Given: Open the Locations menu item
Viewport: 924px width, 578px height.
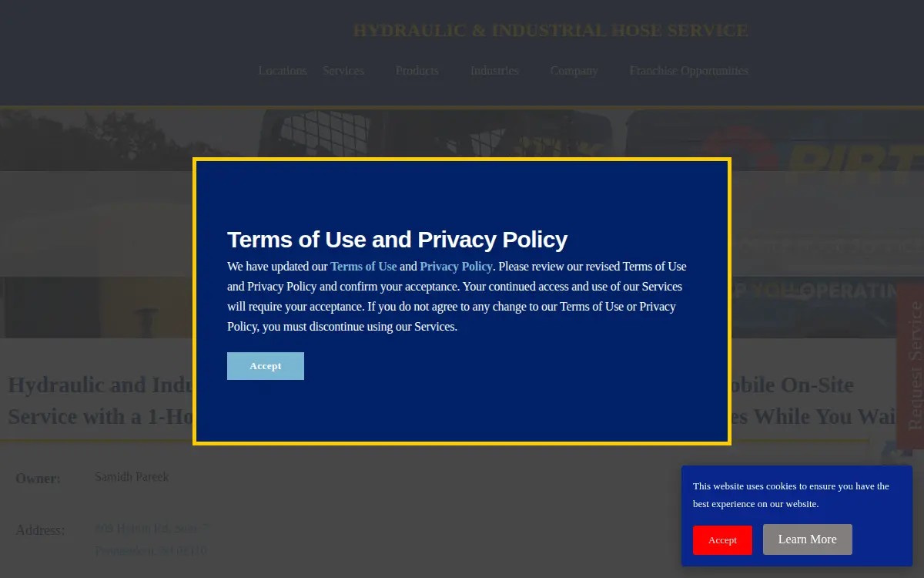Looking at the screenshot, I should click(283, 71).
